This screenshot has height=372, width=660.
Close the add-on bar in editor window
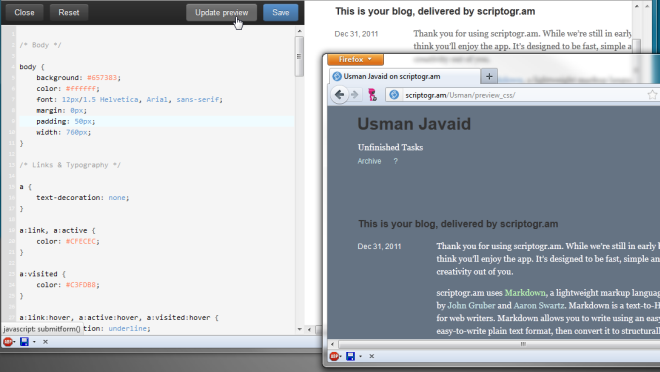45,342
